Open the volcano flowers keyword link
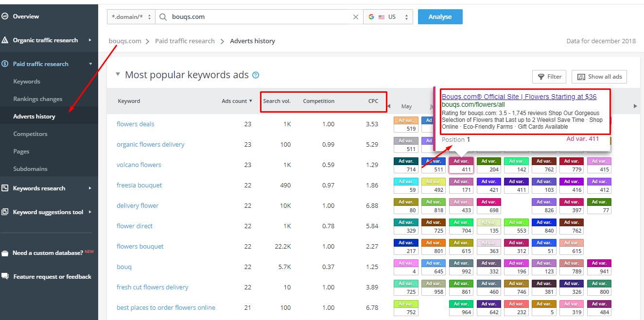The height and width of the screenshot is (320, 644). [x=139, y=165]
